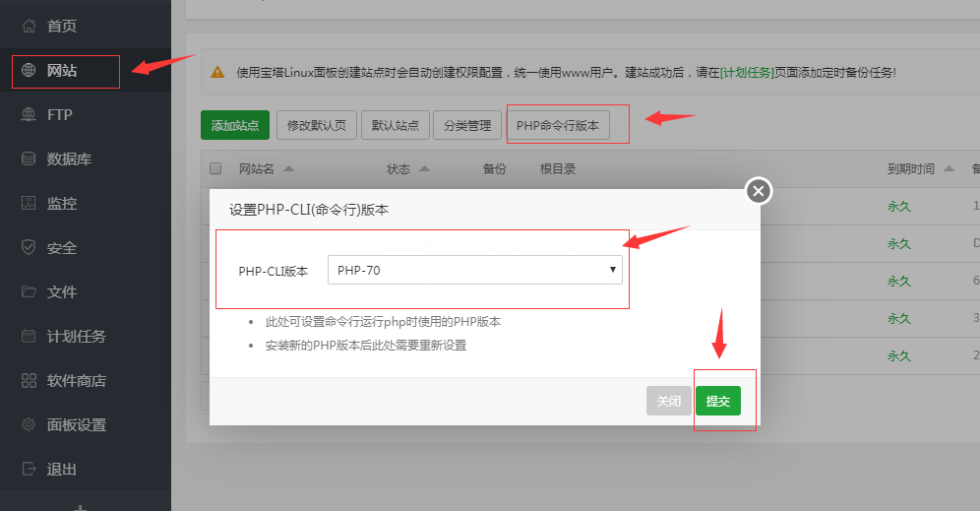Sort by 状态 column arrow
This screenshot has width=980, height=511.
coord(424,168)
